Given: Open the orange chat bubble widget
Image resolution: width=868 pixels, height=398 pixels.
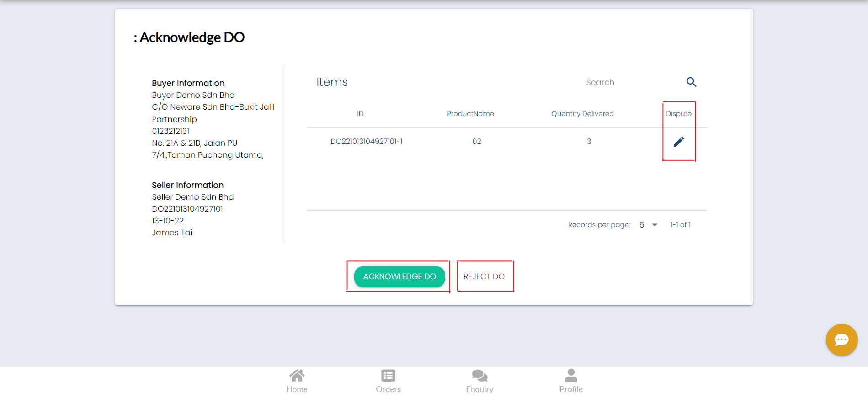Looking at the screenshot, I should point(841,340).
